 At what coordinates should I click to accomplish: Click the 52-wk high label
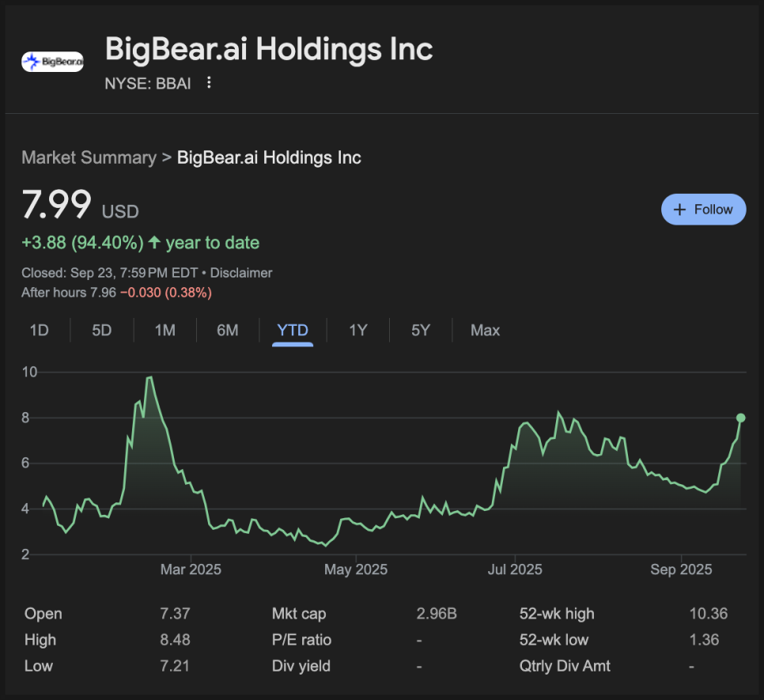557,614
